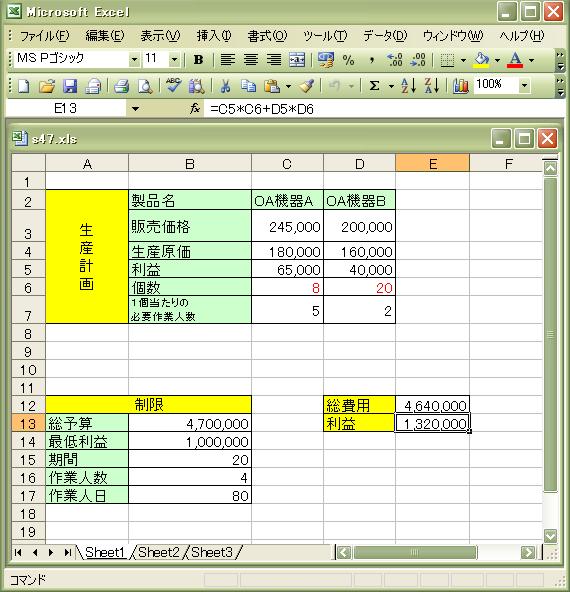570x592 pixels.
Task: Expand the Name Box dropdown arrow
Action: pos(135,109)
